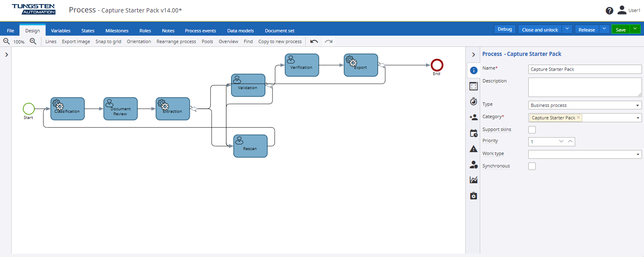Click the Debug button

(505, 29)
